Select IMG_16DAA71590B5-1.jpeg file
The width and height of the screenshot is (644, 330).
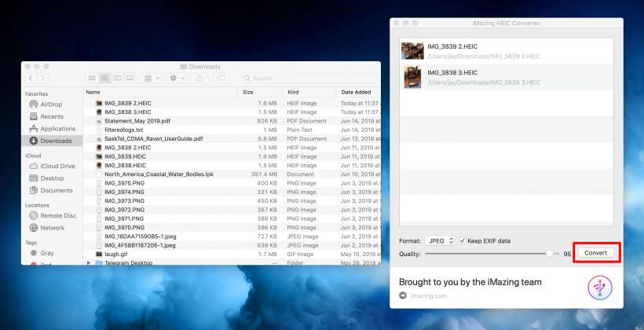(x=232, y=236)
